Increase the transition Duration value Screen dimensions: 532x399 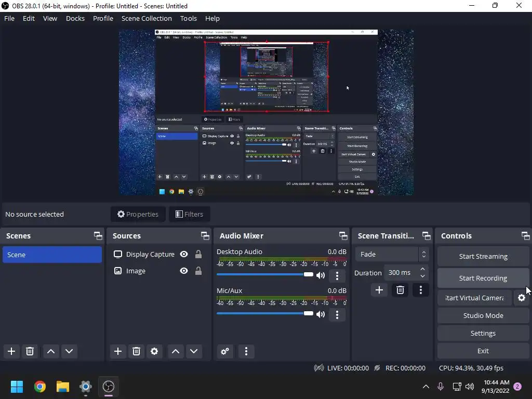point(422,269)
